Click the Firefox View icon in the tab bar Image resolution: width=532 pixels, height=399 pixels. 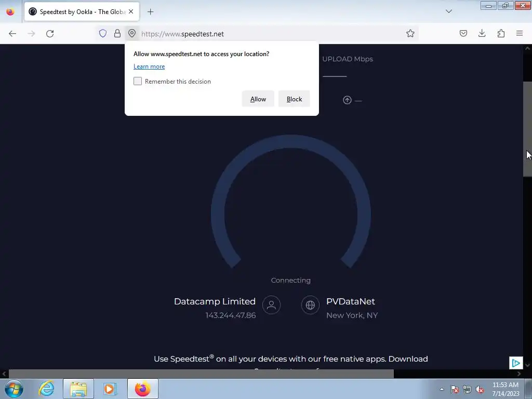click(x=10, y=11)
